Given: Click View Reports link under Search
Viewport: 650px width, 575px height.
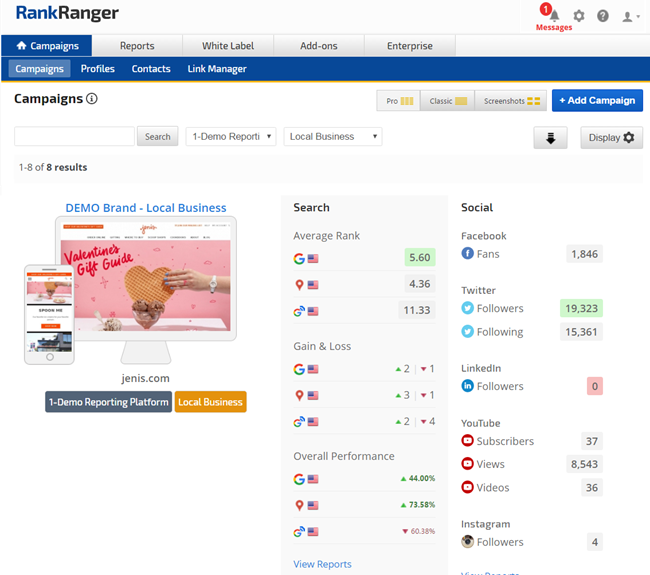Looking at the screenshot, I should coord(322,564).
